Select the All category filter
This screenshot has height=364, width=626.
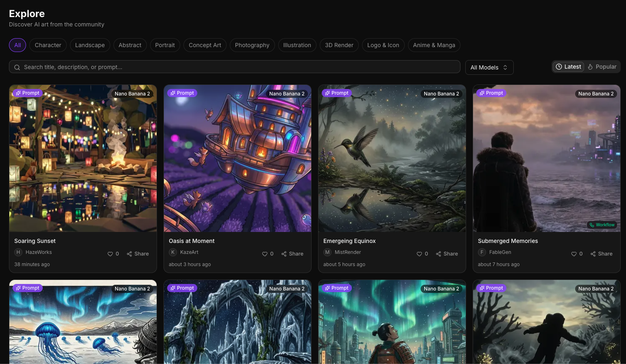17,45
